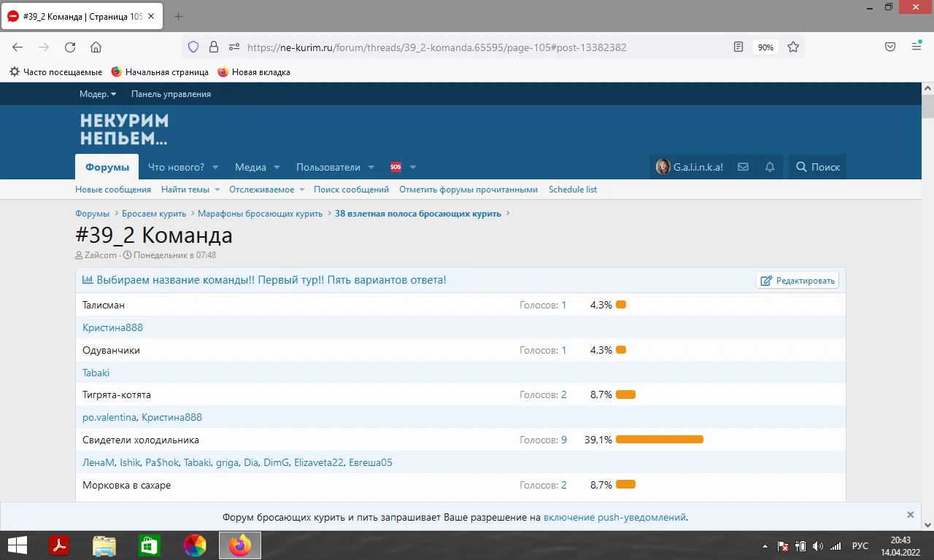Toggle reader view in the address bar

coord(738,47)
